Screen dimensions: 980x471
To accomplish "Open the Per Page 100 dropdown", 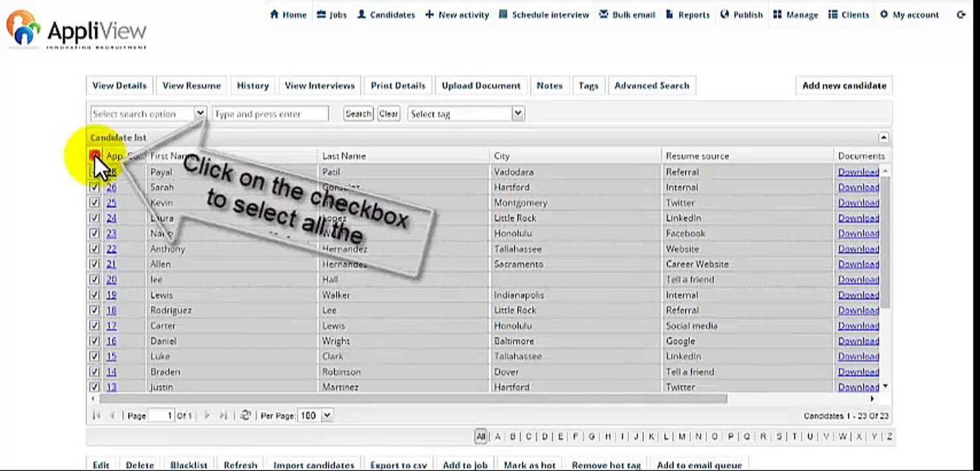I will pyautogui.click(x=315, y=415).
